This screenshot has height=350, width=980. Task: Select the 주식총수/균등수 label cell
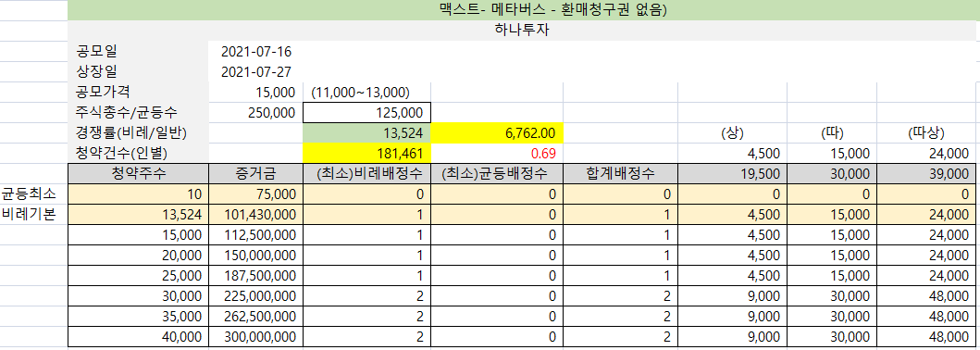coord(138,113)
